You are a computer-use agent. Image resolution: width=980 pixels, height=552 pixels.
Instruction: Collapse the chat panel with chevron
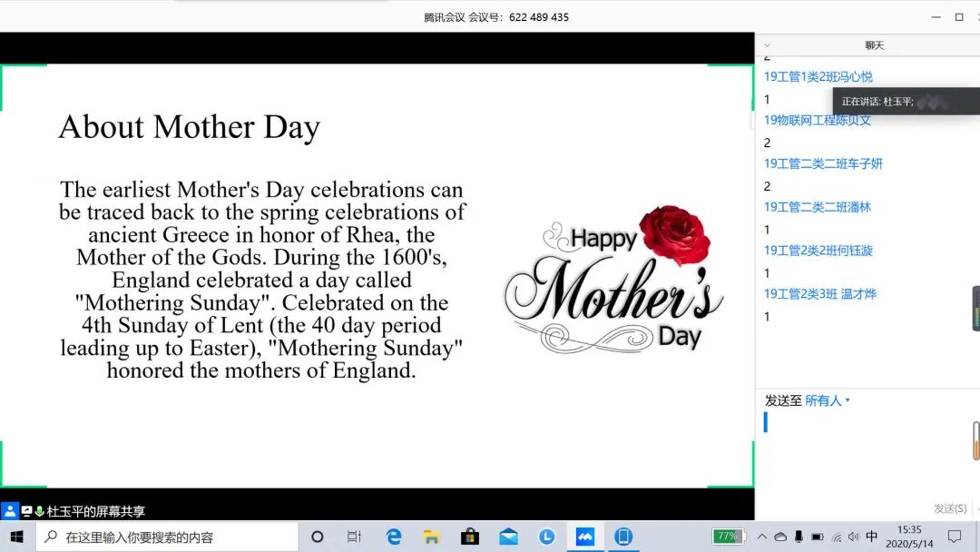[768, 45]
